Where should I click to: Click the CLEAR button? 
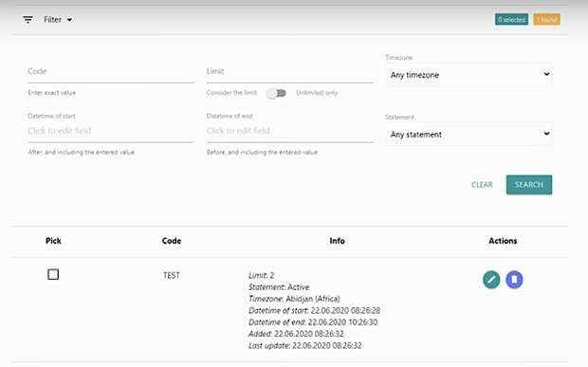(482, 185)
